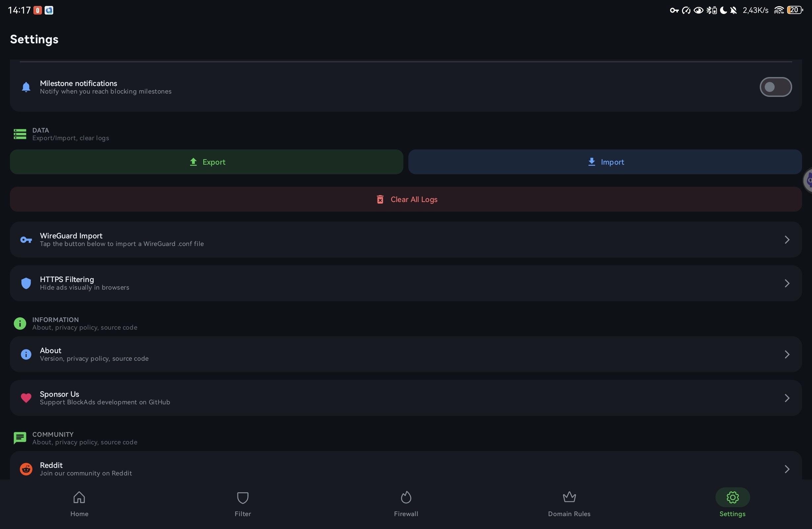Click the red Clear All Logs button
The image size is (812, 529).
click(406, 199)
